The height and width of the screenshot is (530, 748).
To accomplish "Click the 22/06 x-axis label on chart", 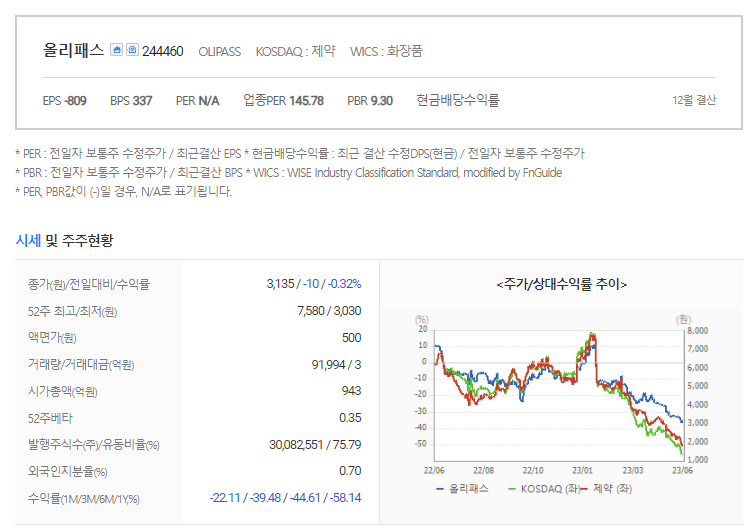I will 434,470.
